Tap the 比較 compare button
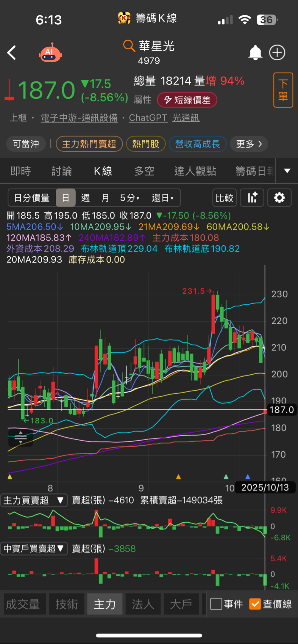Screen dimensions: 298x644 click(x=224, y=198)
